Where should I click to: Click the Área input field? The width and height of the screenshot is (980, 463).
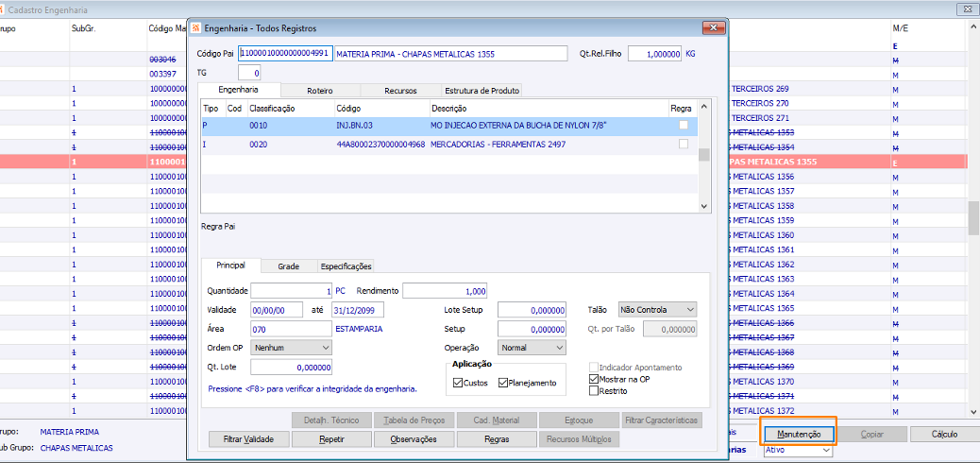292,329
